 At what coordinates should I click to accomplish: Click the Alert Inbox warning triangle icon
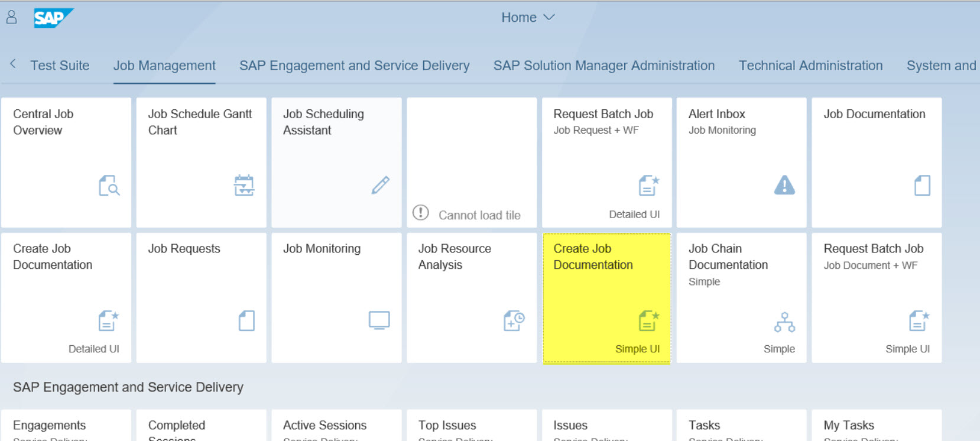click(784, 185)
